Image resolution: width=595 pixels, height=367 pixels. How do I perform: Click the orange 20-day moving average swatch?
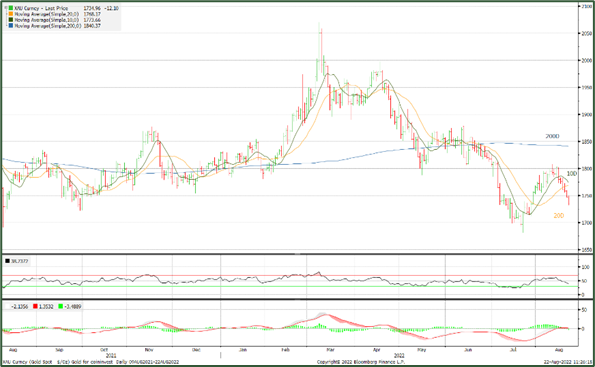pyautogui.click(x=11, y=14)
